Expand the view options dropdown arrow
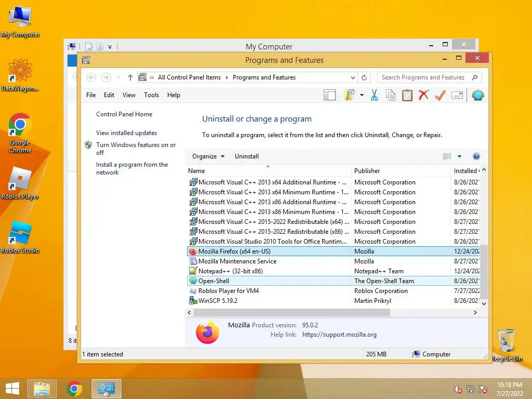The image size is (532, 399). coord(459,156)
